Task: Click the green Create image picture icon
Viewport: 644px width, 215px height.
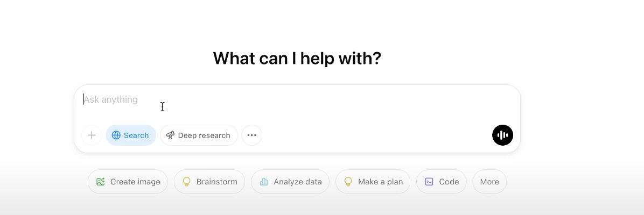Action: pyautogui.click(x=101, y=182)
